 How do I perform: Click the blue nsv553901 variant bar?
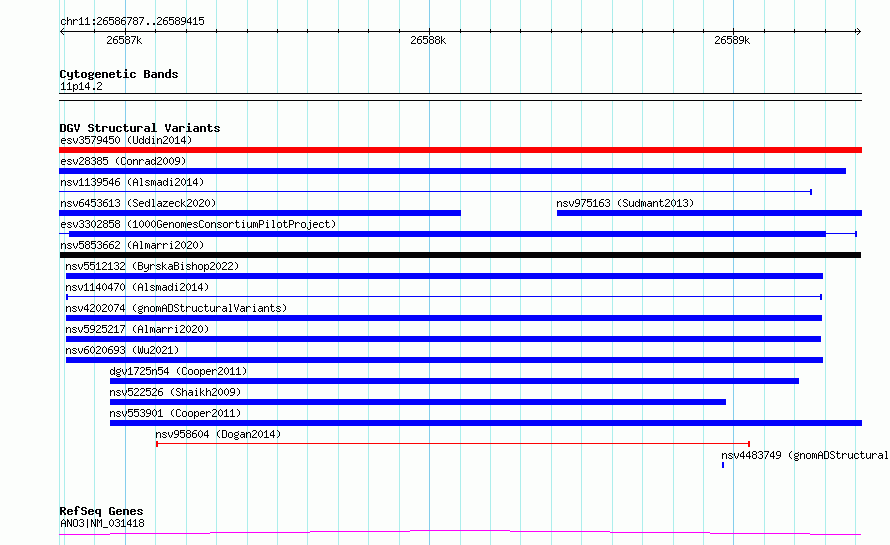coord(486,423)
